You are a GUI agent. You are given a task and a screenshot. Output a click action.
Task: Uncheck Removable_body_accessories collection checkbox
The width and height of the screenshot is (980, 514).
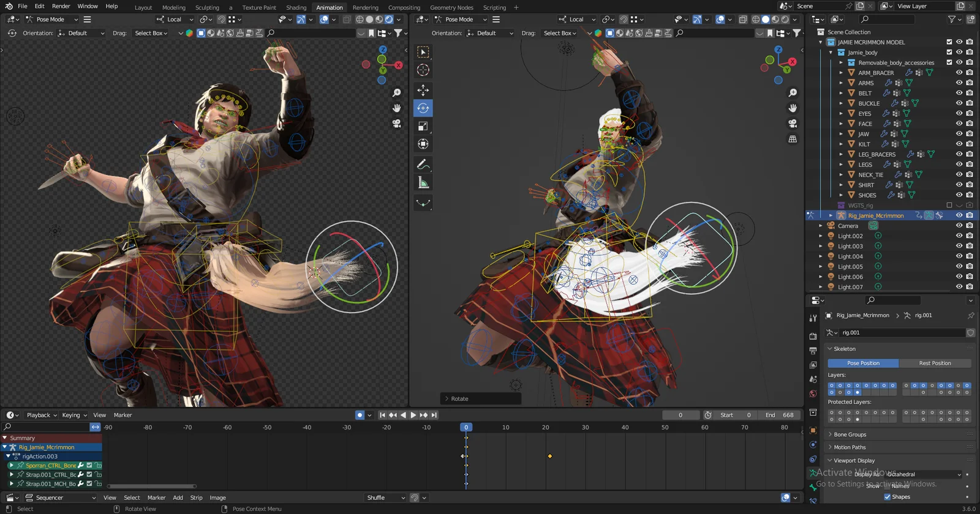click(949, 62)
